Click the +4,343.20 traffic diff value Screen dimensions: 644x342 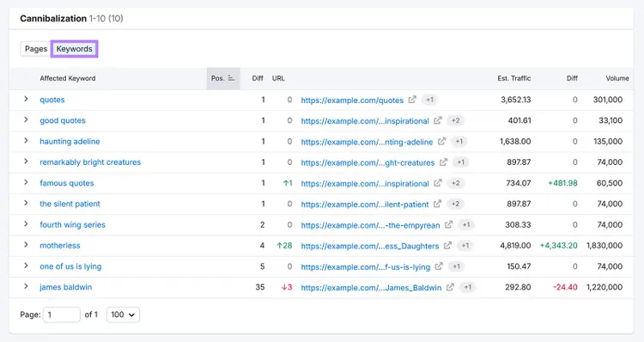[x=558, y=246]
